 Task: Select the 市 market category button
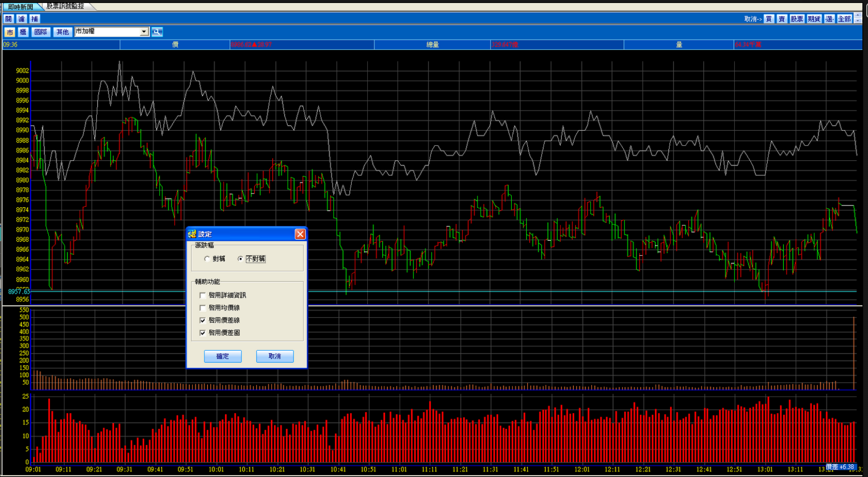tap(10, 32)
